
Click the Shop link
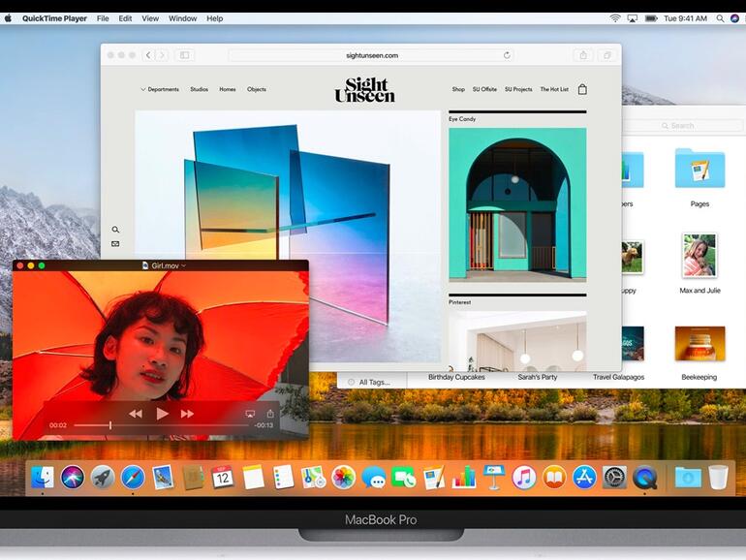458,89
